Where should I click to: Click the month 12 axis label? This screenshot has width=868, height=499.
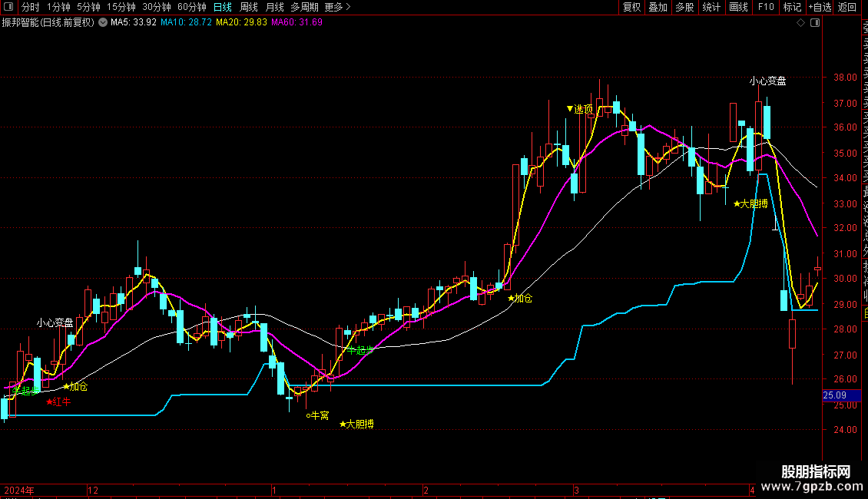[x=93, y=491]
